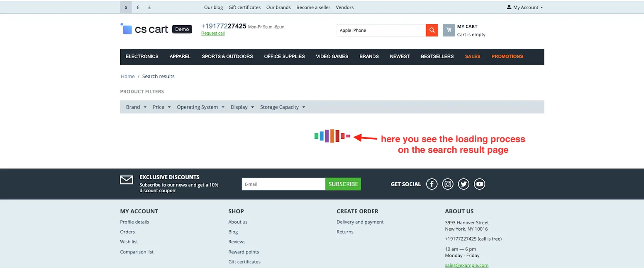Open the Electronics menu category
This screenshot has width=644, height=268.
pyautogui.click(x=142, y=56)
